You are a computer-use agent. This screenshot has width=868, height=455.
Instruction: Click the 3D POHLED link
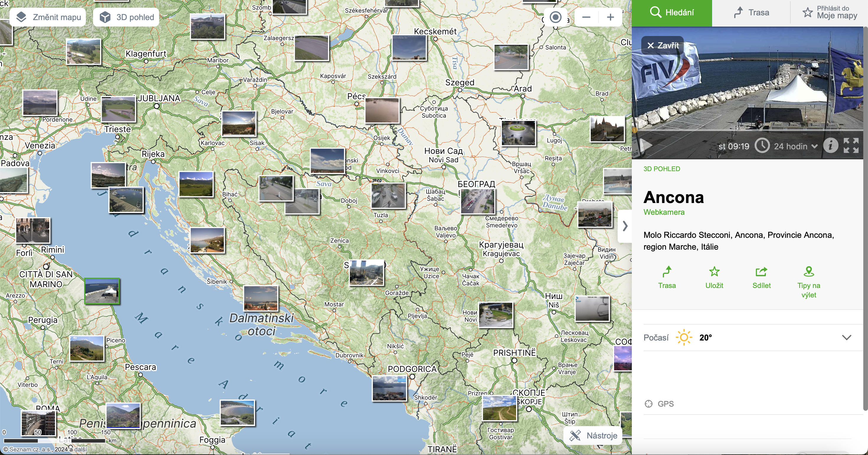(x=661, y=169)
